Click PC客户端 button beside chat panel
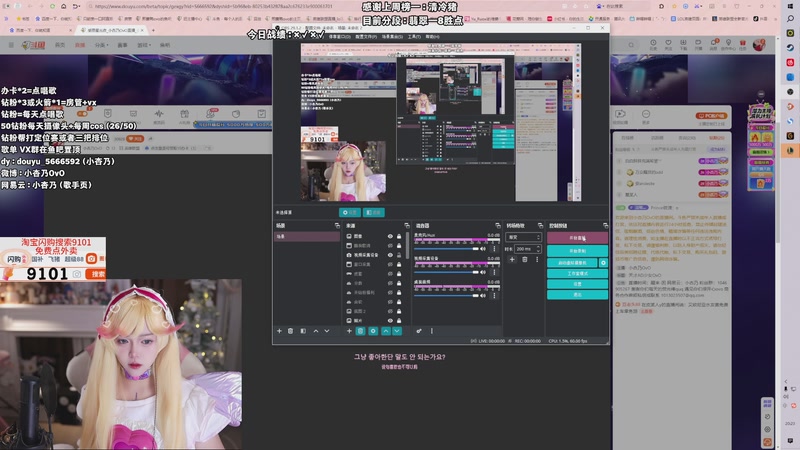This screenshot has height=450, width=800. tap(712, 116)
